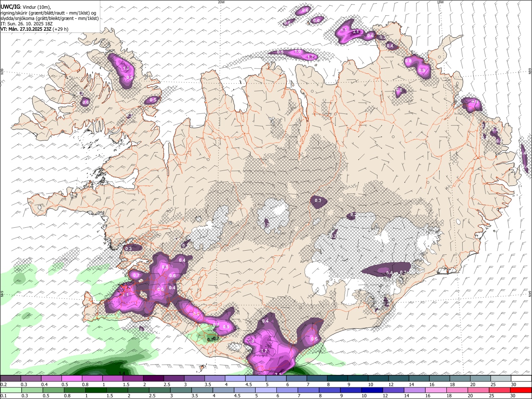The height and width of the screenshot is (399, 532).
Task: Click the 'slydda/snjókoma (grátt/bleikt/grænt' description line
Action: 49,18
